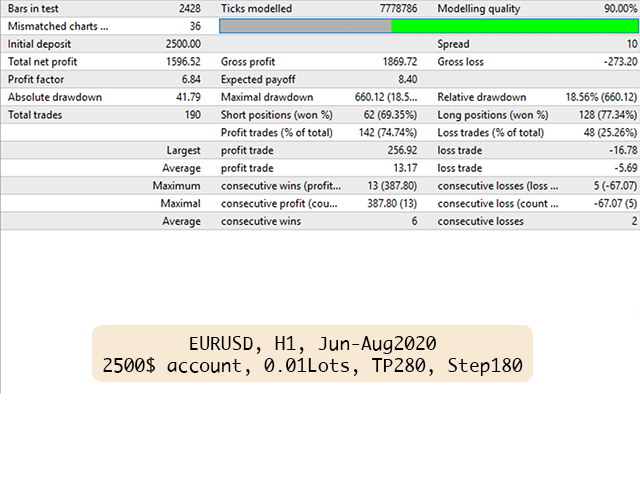
Task: Select the spread value 10
Action: click(632, 44)
